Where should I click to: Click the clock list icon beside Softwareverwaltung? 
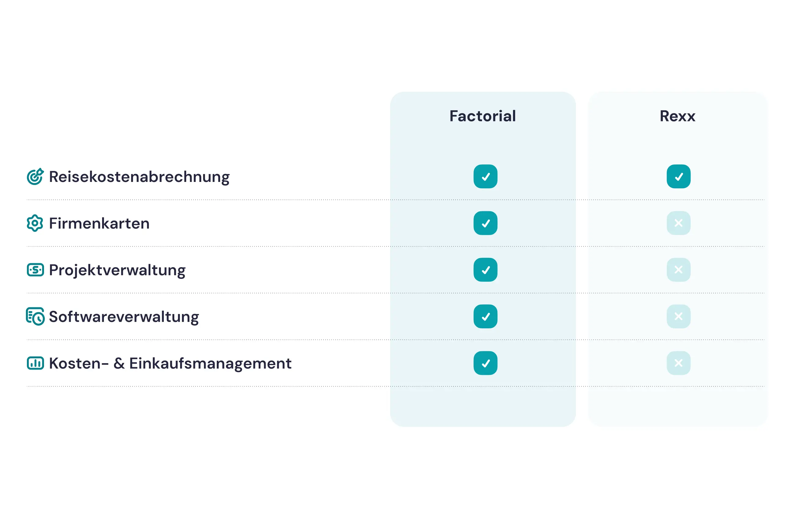pyautogui.click(x=35, y=316)
